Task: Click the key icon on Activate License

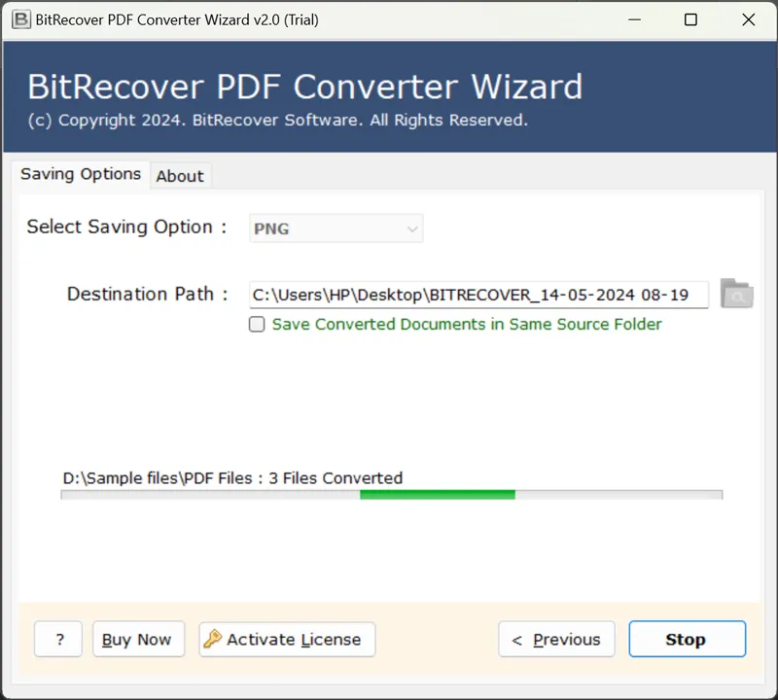Action: point(213,639)
